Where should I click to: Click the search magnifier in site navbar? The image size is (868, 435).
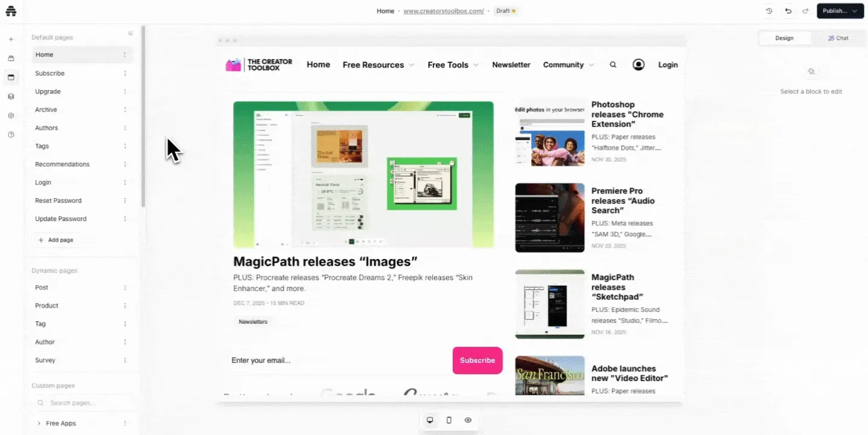click(613, 65)
